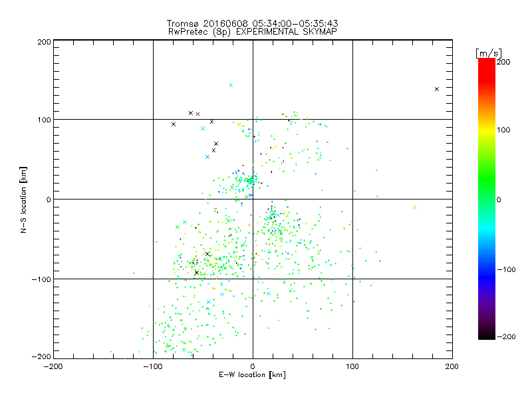This screenshot has height=399, width=532.
Task: Click the colorbar's "-100" scale label
Action: coord(506,269)
